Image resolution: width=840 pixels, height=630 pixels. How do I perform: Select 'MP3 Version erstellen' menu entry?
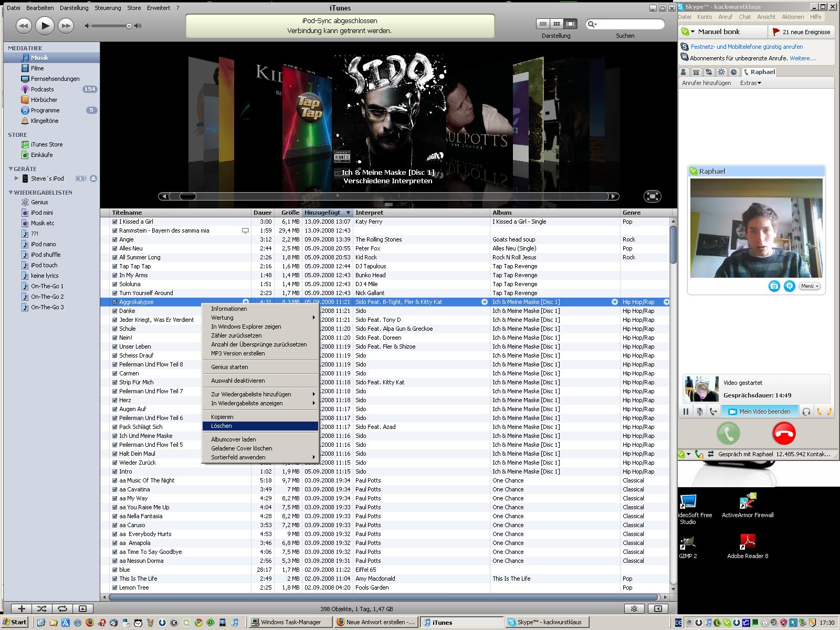(260, 353)
